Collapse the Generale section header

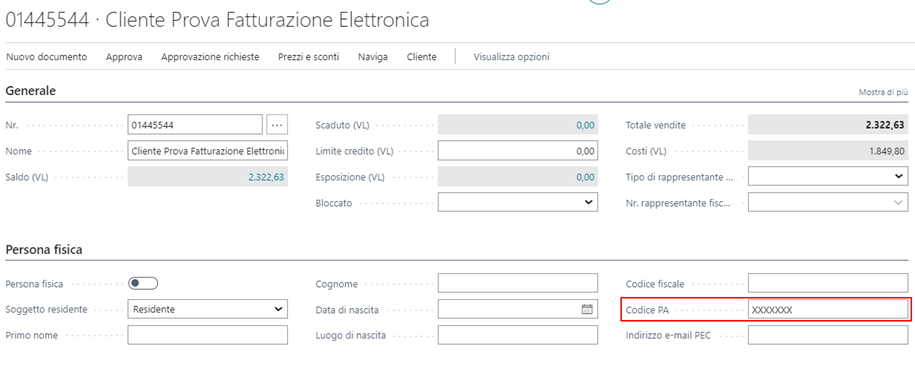pyautogui.click(x=31, y=91)
